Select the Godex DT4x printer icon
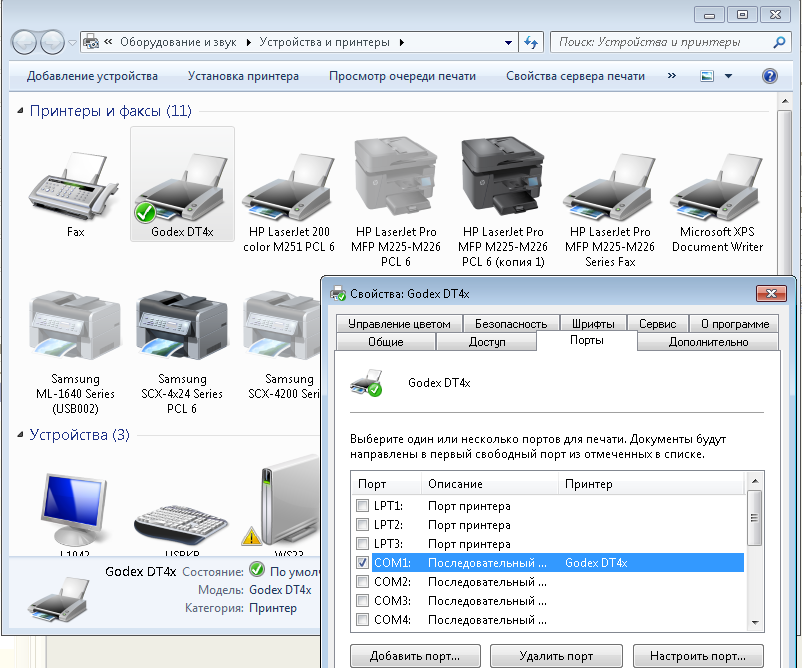This screenshot has width=802, height=668. 182,187
